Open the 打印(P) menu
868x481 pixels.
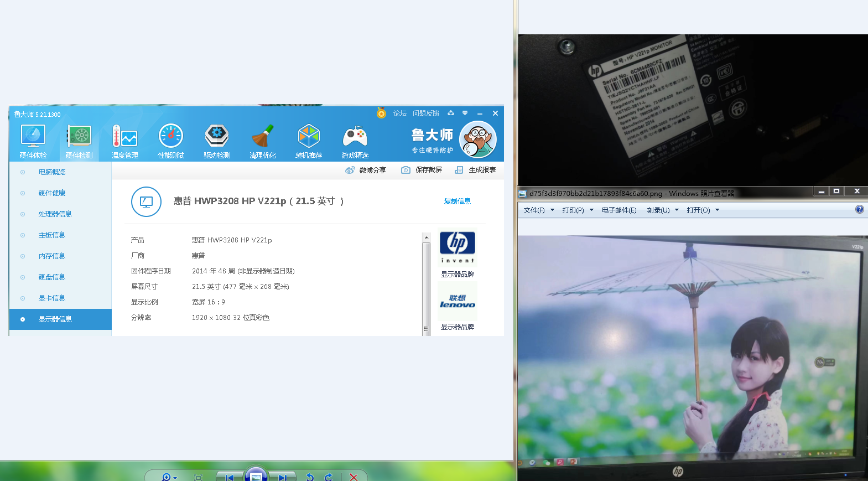pyautogui.click(x=573, y=210)
